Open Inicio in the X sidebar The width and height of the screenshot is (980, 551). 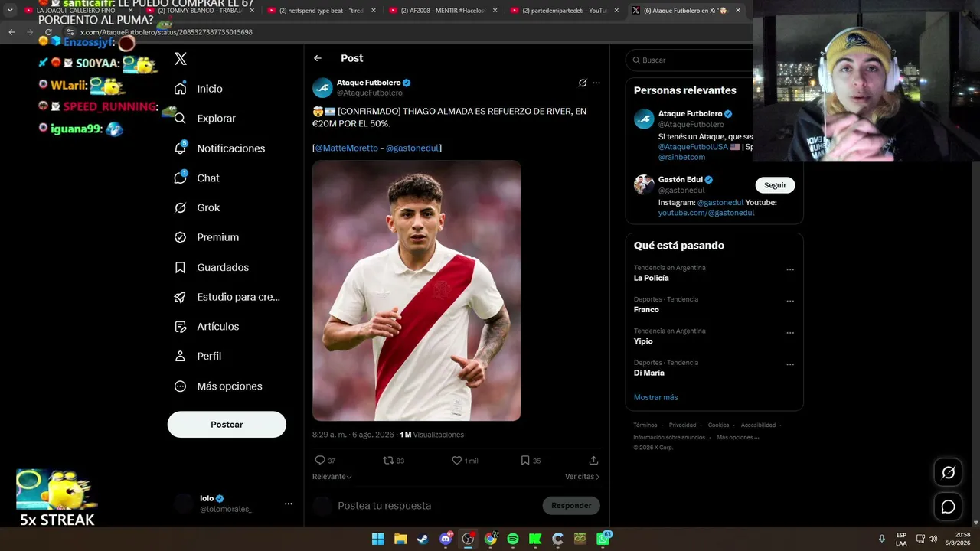click(x=198, y=89)
